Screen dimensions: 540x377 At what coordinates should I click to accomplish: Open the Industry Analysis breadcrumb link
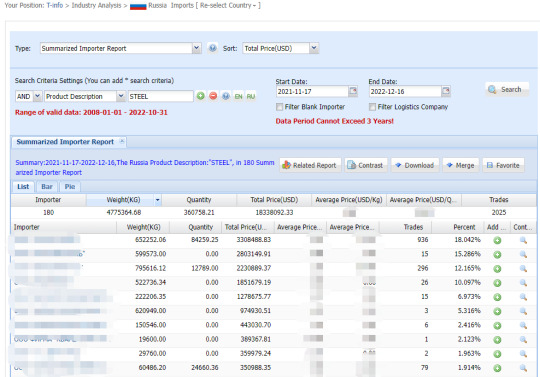[96, 6]
